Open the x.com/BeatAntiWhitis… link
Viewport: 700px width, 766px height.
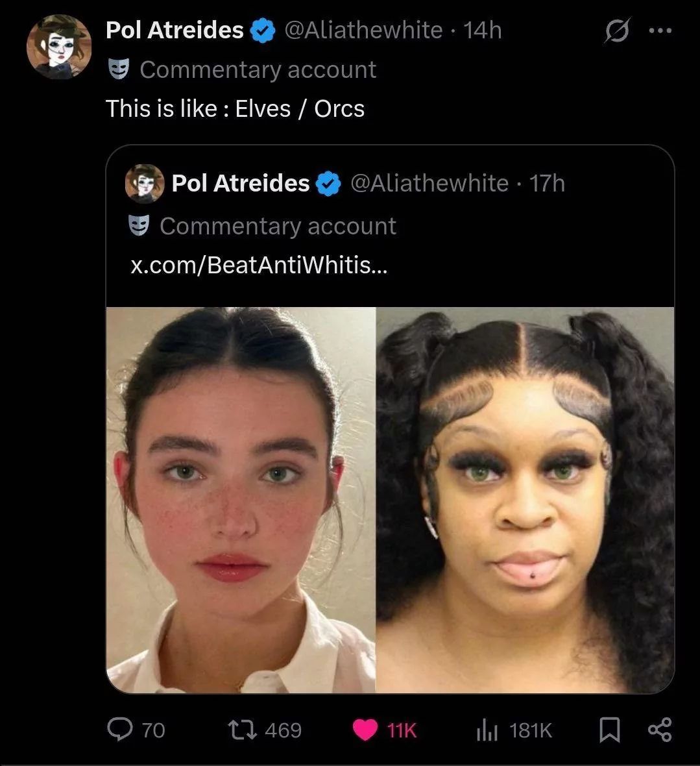click(x=258, y=265)
